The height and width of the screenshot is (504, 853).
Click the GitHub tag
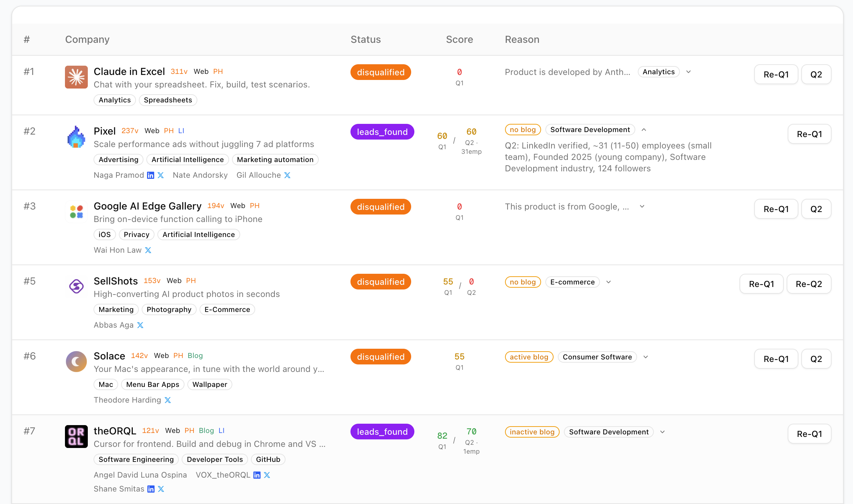click(268, 459)
